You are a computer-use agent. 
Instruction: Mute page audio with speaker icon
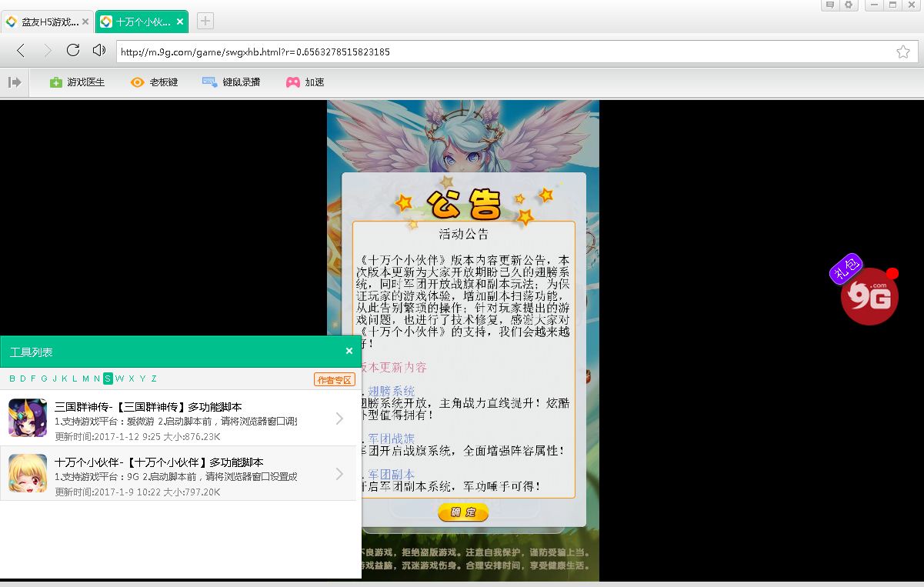coord(100,51)
